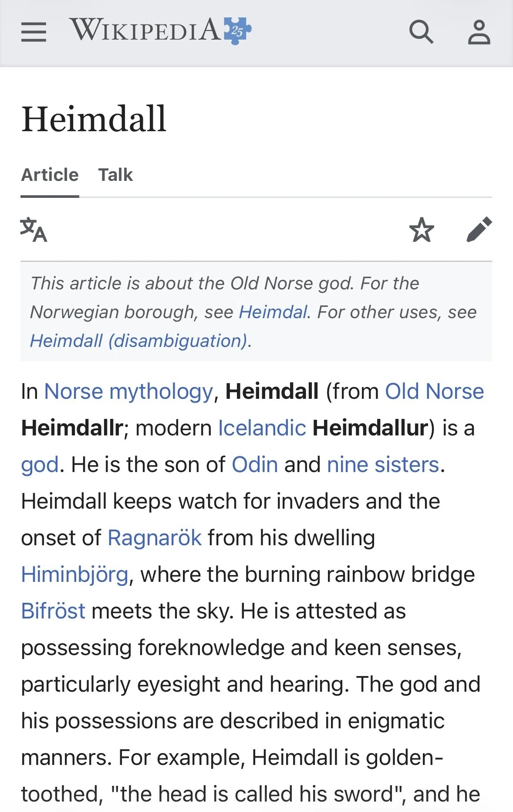Image resolution: width=513 pixels, height=812 pixels.
Task: Tap the Wikipedia wordmark logo
Action: 145,30
